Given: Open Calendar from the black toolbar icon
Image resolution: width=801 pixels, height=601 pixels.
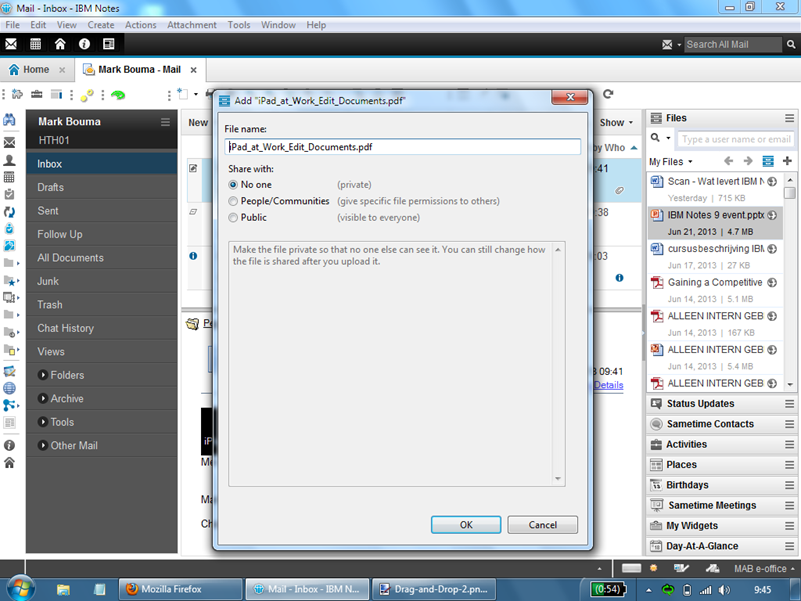Looking at the screenshot, I should pyautogui.click(x=35, y=44).
